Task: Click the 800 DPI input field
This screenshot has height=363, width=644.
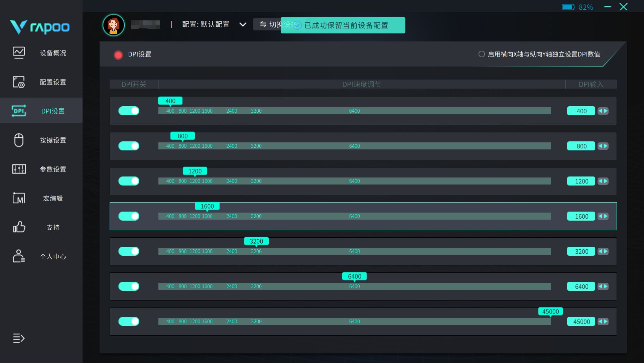Action: (581, 146)
